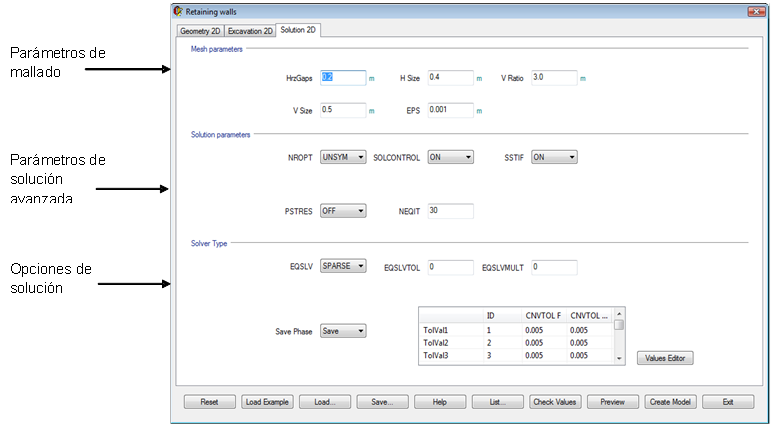Viewport: 771px width, 425px height.
Task: Open the EQSLV solver dropdown
Action: 343,266
